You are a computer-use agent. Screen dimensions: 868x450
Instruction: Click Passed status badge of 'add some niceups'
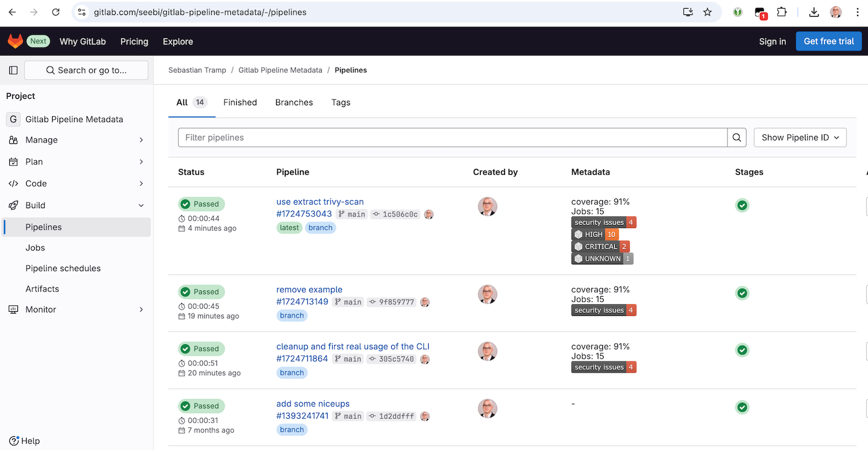point(201,406)
